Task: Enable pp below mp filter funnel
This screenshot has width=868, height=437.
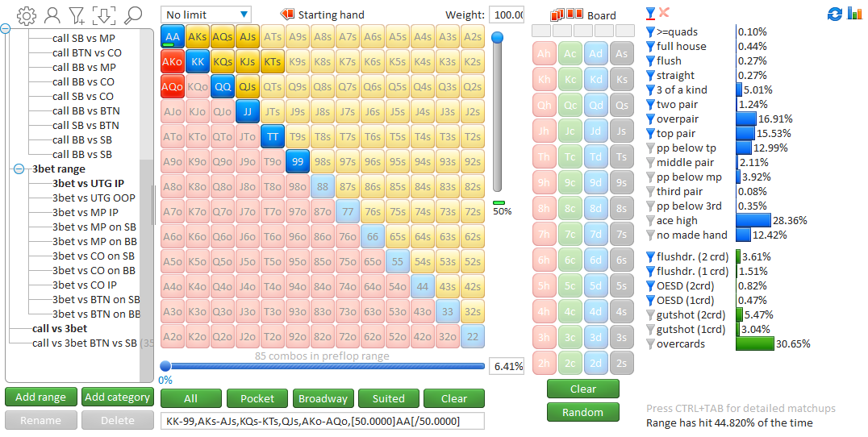Action: coord(651,177)
